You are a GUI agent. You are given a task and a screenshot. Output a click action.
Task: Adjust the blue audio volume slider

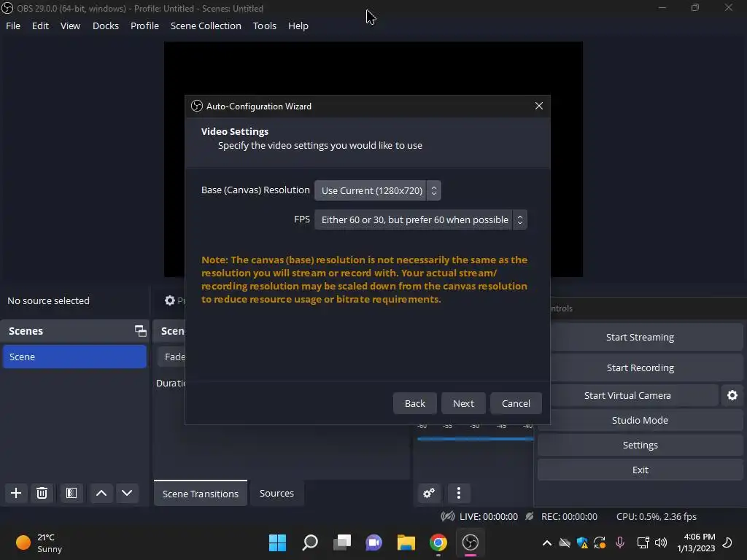click(475, 438)
